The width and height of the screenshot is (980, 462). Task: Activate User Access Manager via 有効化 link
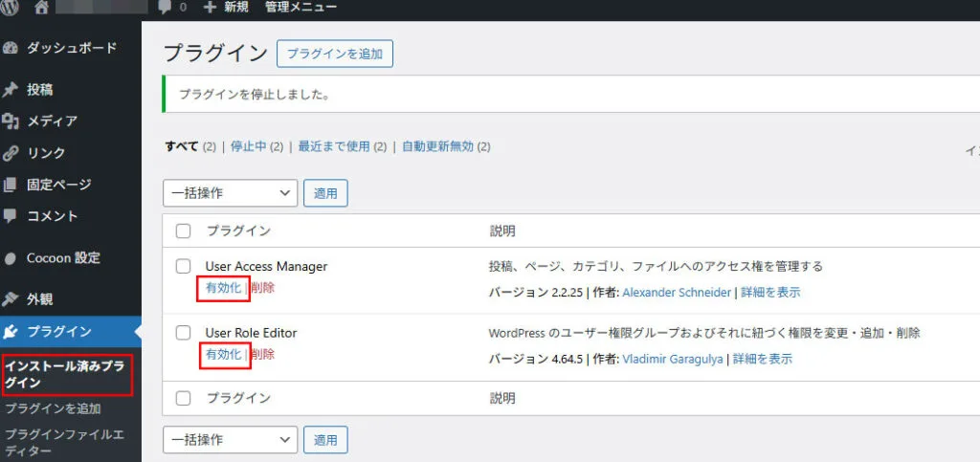pos(223,288)
